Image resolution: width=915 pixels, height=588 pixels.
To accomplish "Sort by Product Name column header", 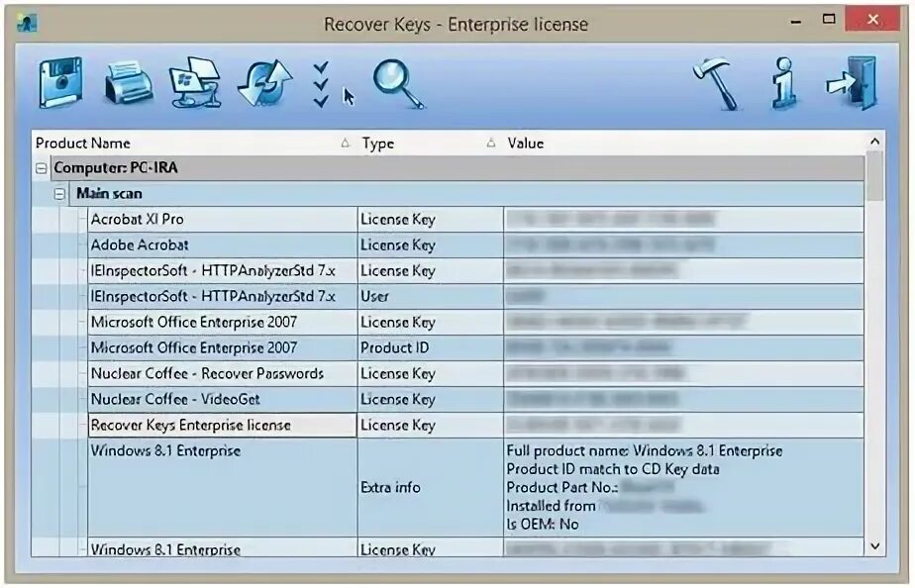I will click(x=193, y=143).
